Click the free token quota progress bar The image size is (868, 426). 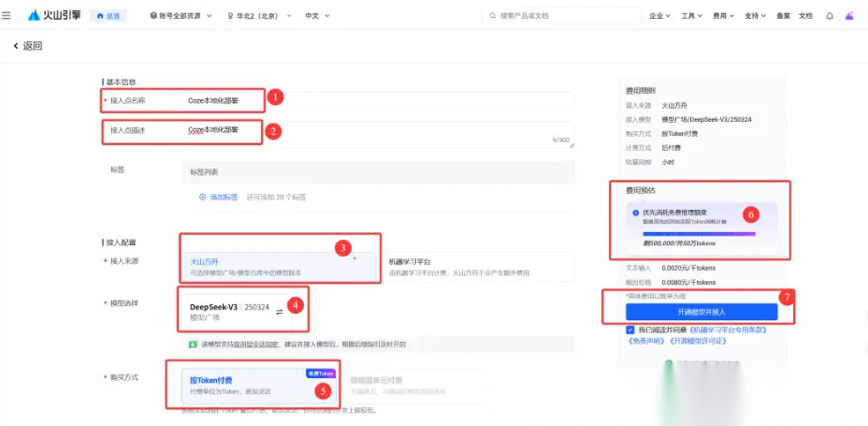click(x=699, y=234)
